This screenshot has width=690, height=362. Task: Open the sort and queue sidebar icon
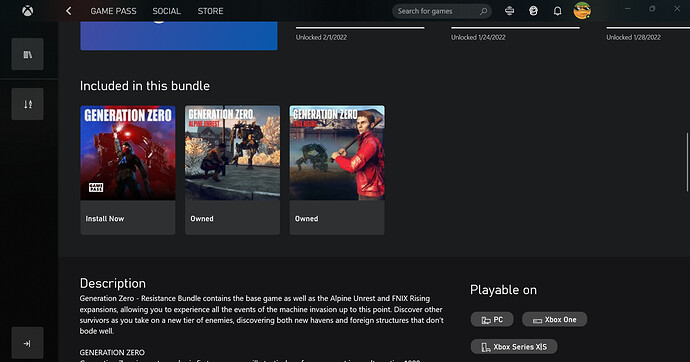pyautogui.click(x=27, y=104)
